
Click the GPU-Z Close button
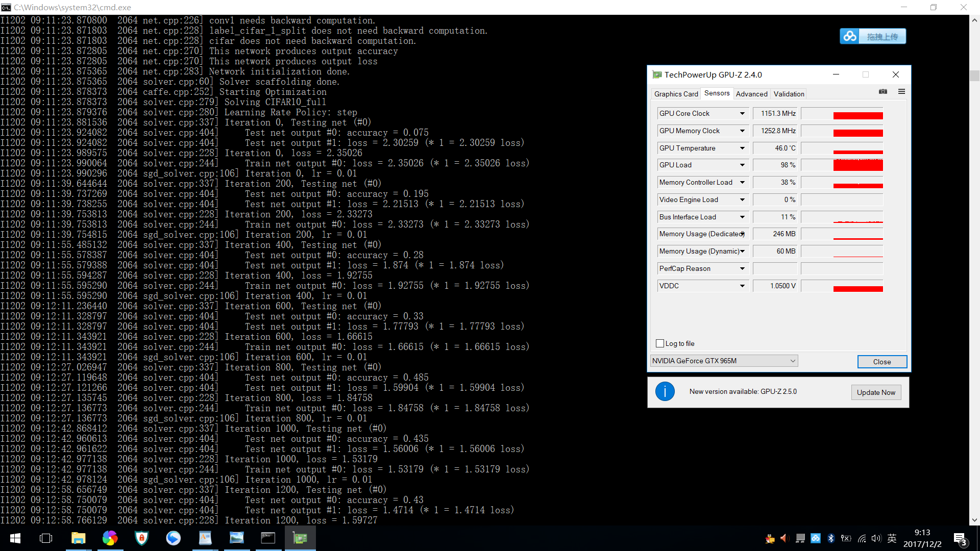pyautogui.click(x=881, y=362)
